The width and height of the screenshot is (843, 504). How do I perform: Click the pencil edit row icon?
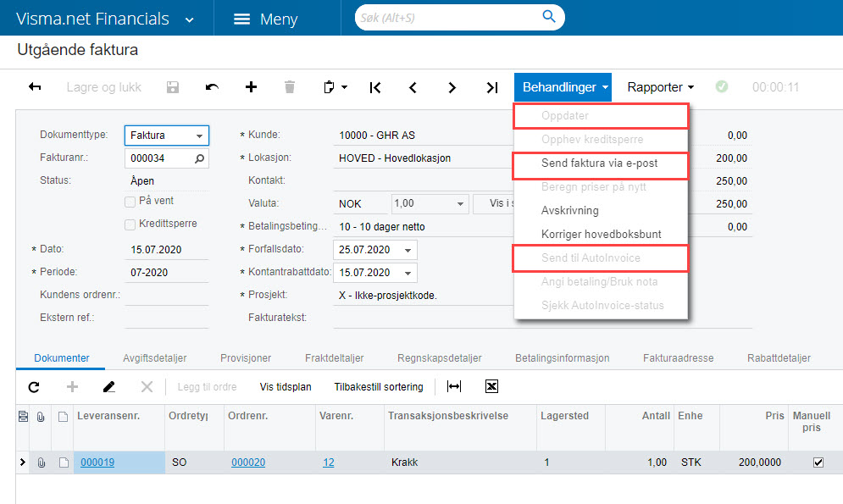109,387
